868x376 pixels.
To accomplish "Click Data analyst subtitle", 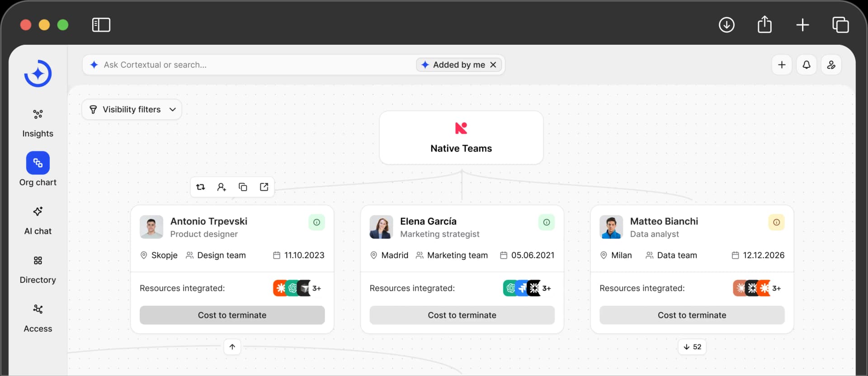I will 655,234.
